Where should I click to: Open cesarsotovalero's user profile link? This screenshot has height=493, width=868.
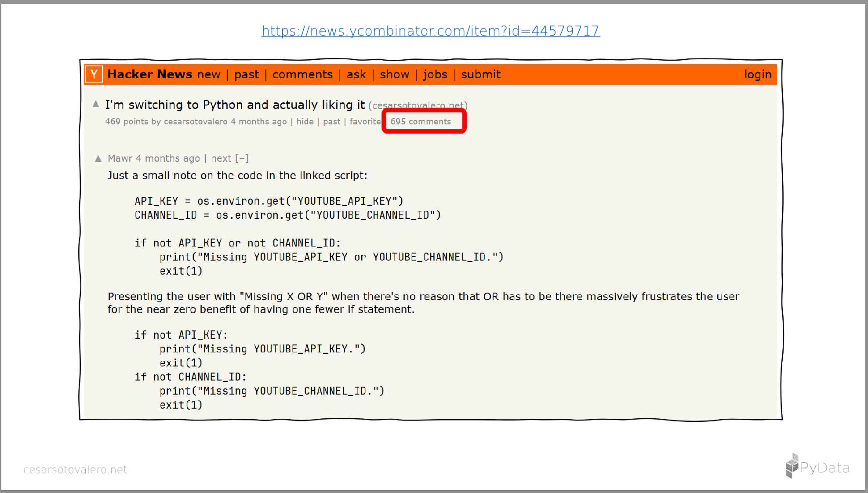195,122
